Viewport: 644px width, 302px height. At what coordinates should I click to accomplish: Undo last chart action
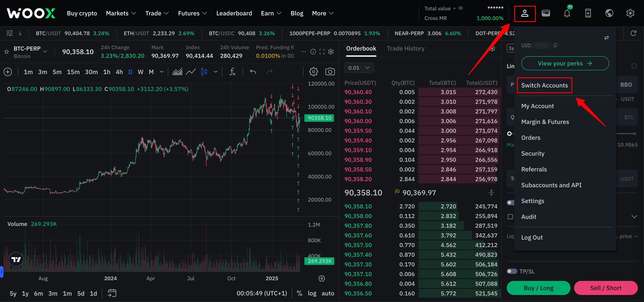click(x=253, y=72)
